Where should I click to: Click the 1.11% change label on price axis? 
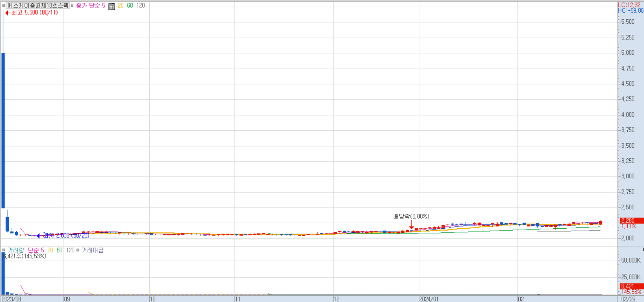[628, 226]
